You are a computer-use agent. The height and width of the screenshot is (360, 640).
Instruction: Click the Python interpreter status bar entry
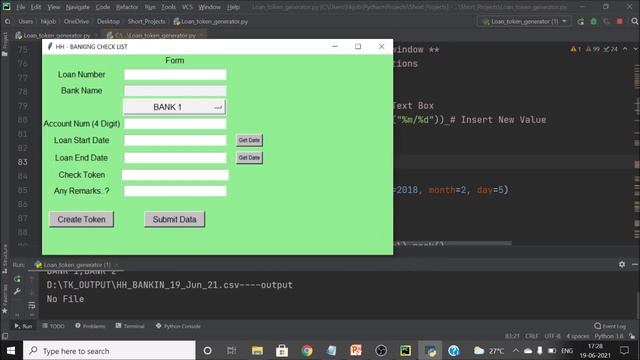click(609, 336)
